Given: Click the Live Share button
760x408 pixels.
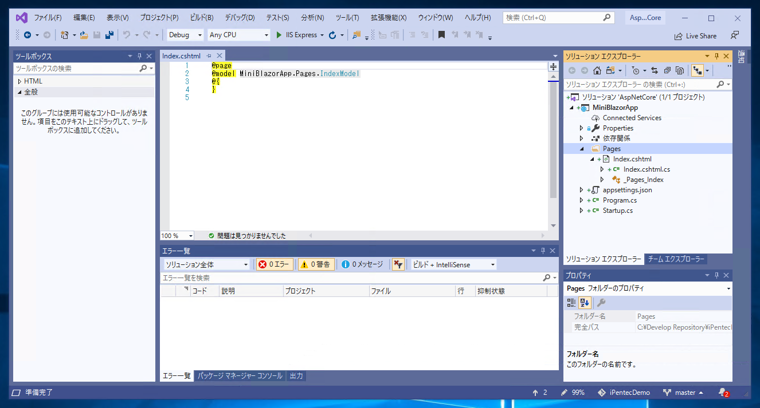Looking at the screenshot, I should (695, 36).
